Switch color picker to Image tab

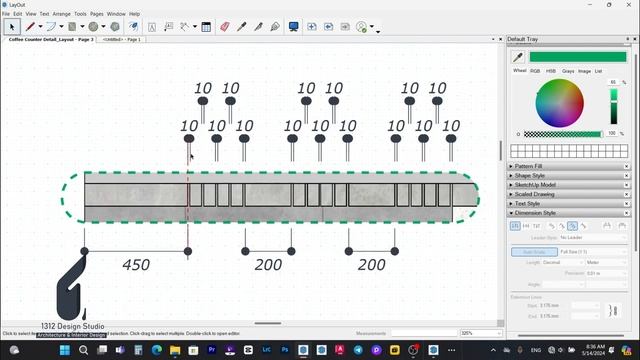[x=584, y=71]
